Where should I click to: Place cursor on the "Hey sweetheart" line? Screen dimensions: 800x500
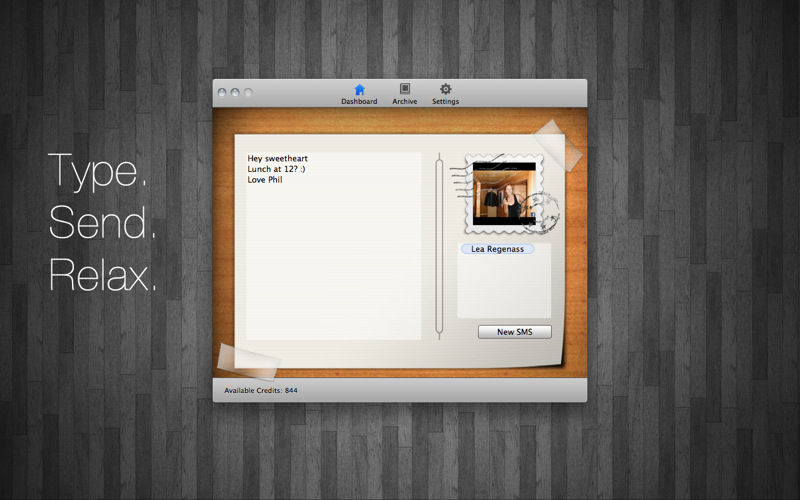278,158
